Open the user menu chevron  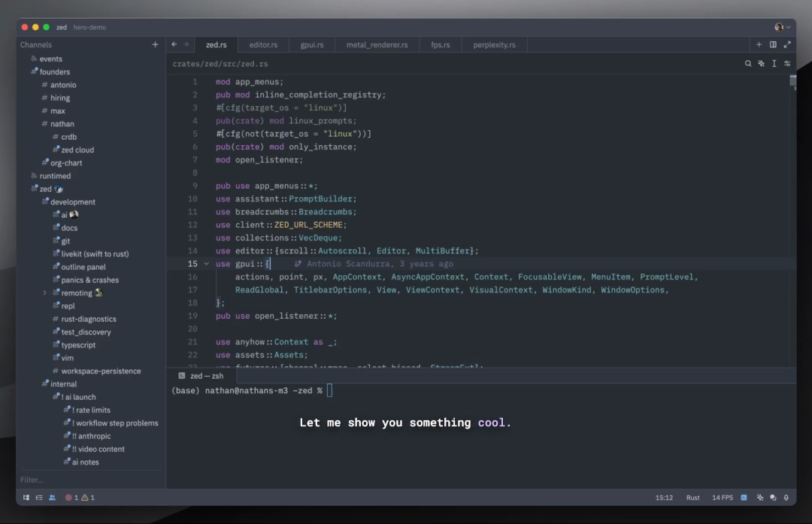click(x=788, y=27)
